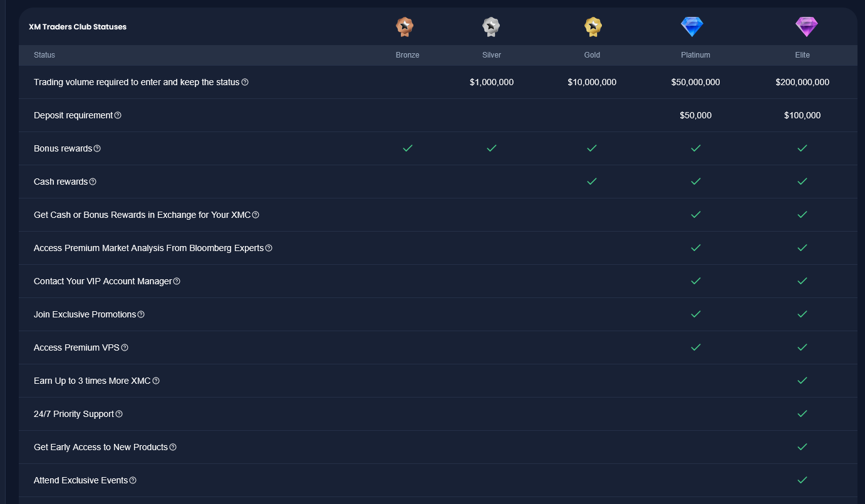865x504 pixels.
Task: Click the $50,000 Platinum deposit value
Action: click(x=695, y=115)
